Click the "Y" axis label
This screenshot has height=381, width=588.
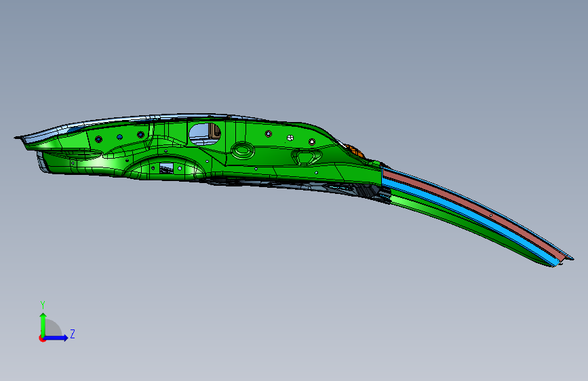click(x=43, y=305)
